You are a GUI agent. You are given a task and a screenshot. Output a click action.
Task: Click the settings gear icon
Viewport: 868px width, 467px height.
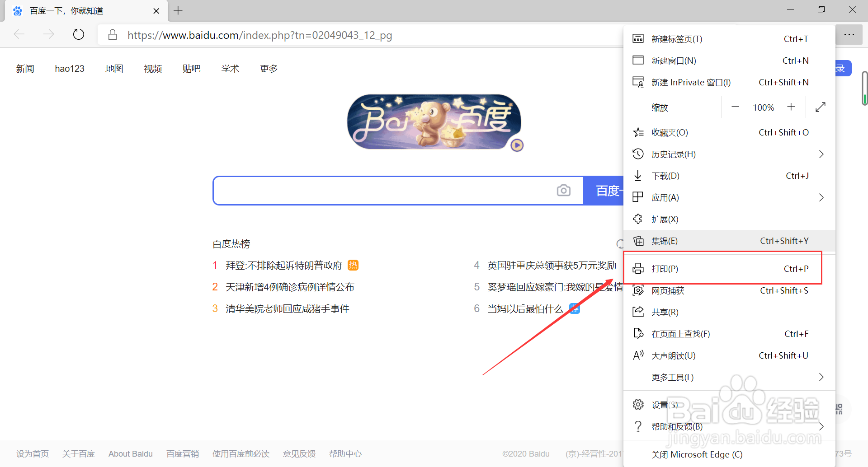[638, 405]
